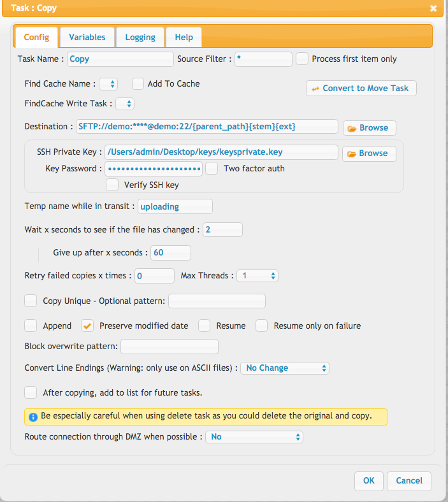Enable Resume only on failure
This screenshot has height=502, width=448.
point(262,326)
